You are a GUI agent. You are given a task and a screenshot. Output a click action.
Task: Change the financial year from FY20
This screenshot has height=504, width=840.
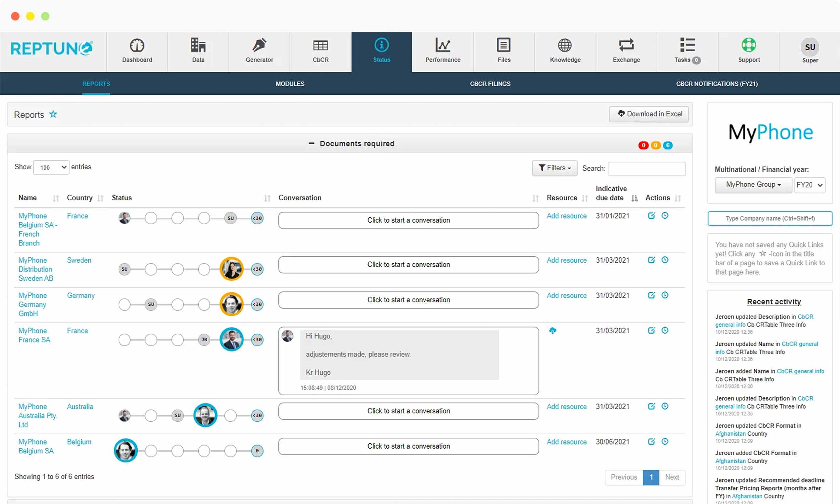810,185
